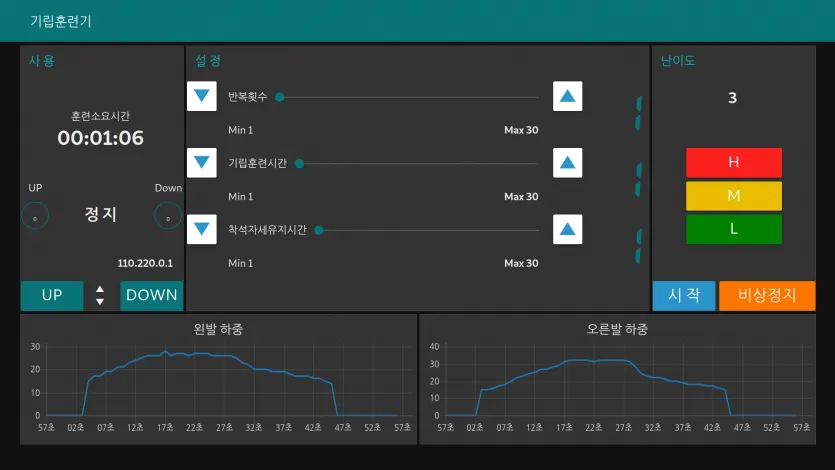Viewport: 835px width, 470px height.
Task: Select the red H difficulty level
Action: 733,162
